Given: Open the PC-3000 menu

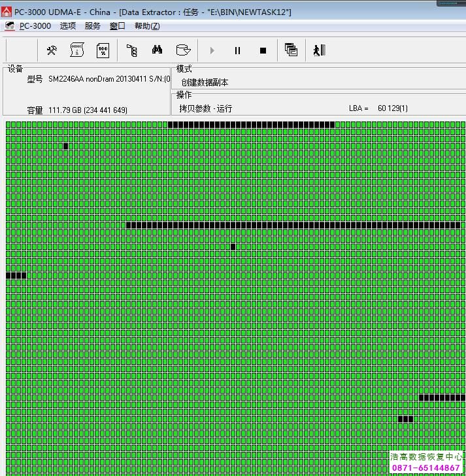Looking at the screenshot, I should (35, 26).
